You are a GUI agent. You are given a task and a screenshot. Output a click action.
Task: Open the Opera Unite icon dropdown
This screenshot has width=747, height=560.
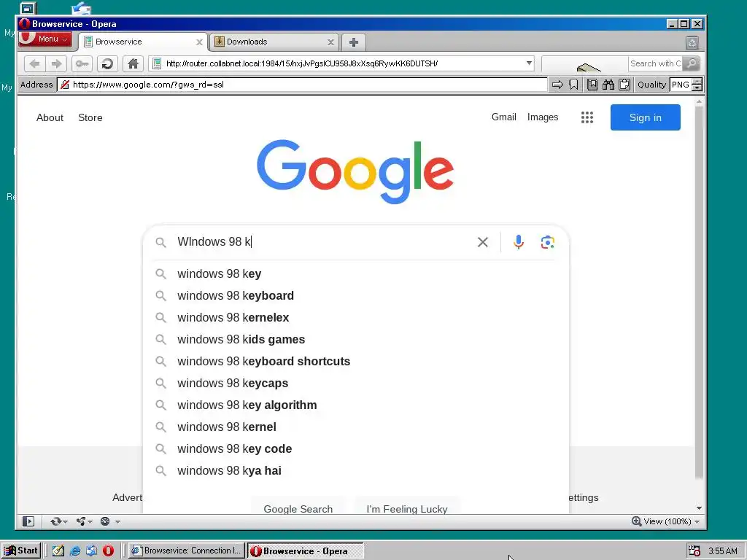[x=85, y=521]
